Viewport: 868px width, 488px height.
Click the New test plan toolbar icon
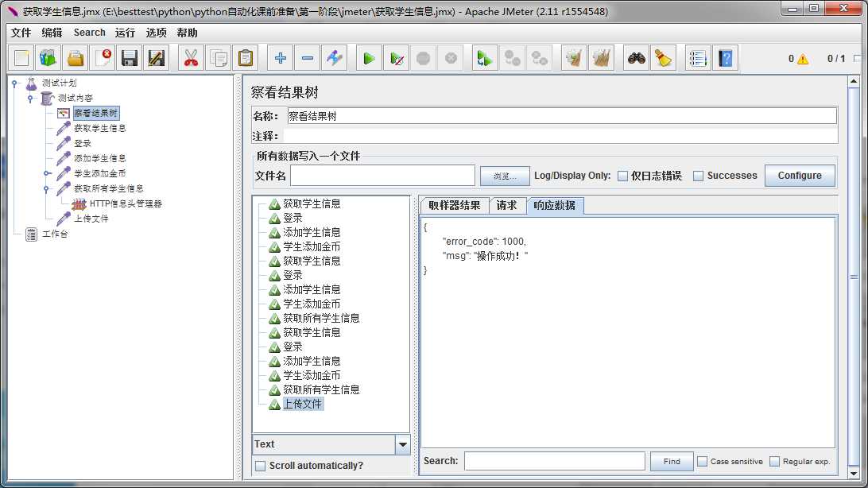point(21,58)
